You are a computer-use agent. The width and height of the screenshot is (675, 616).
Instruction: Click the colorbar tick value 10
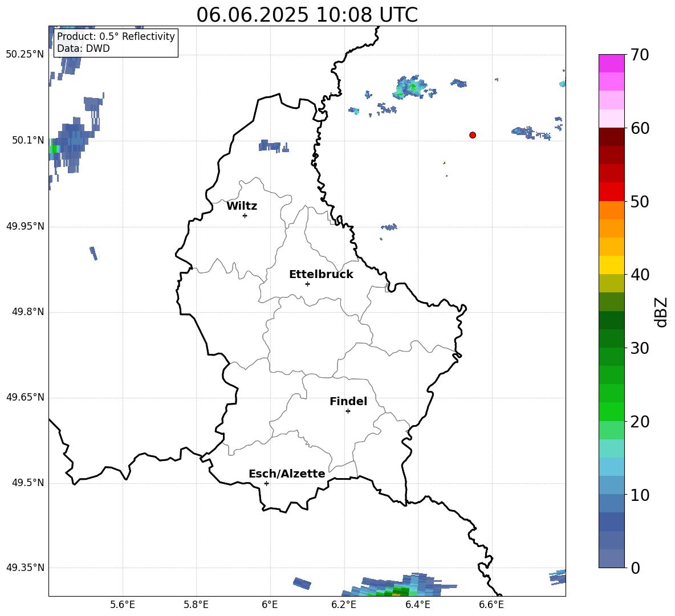[640, 495]
